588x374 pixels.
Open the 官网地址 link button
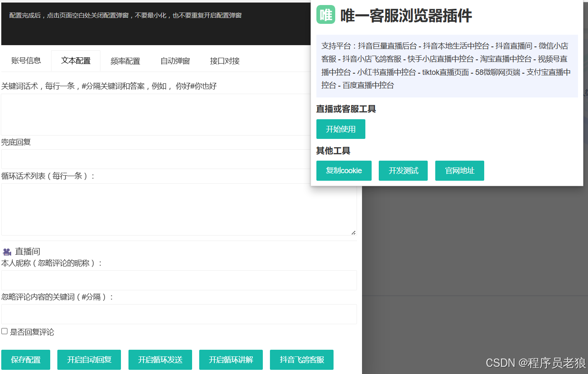point(460,171)
